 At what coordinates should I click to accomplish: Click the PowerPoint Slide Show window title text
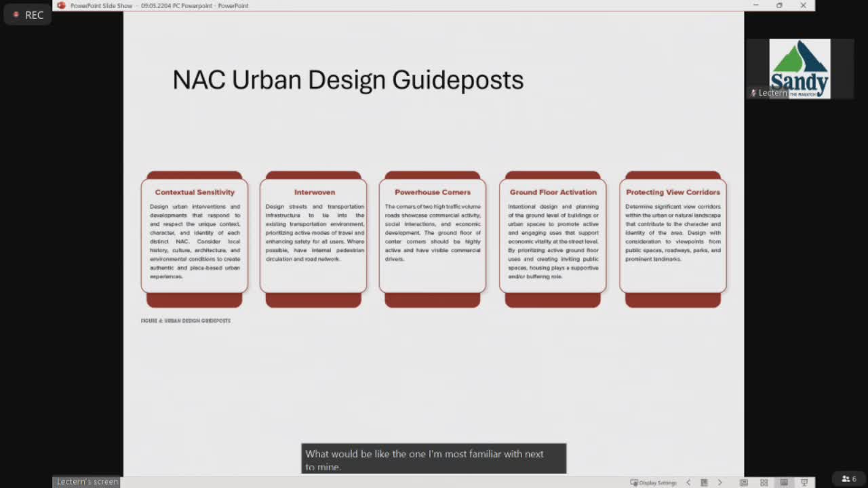point(159,5)
